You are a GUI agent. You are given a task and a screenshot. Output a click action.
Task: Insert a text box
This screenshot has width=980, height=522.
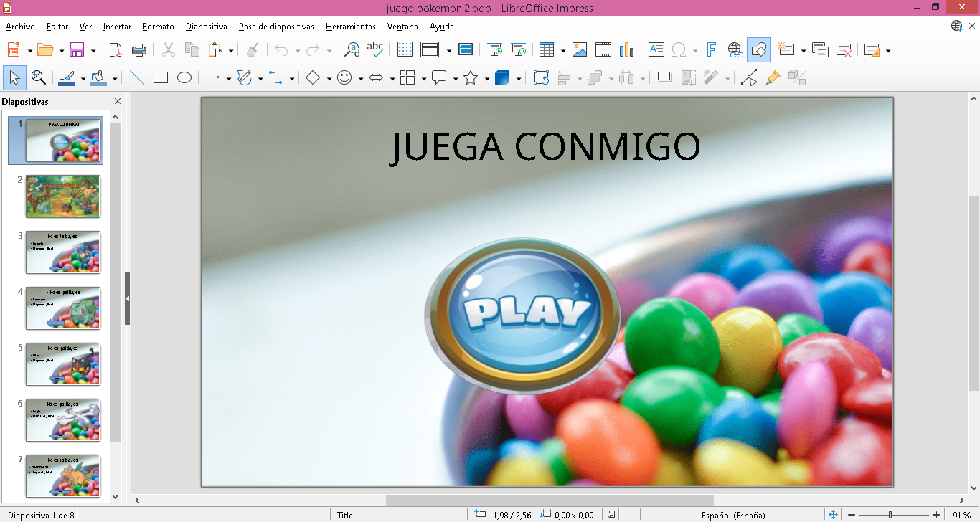[656, 50]
